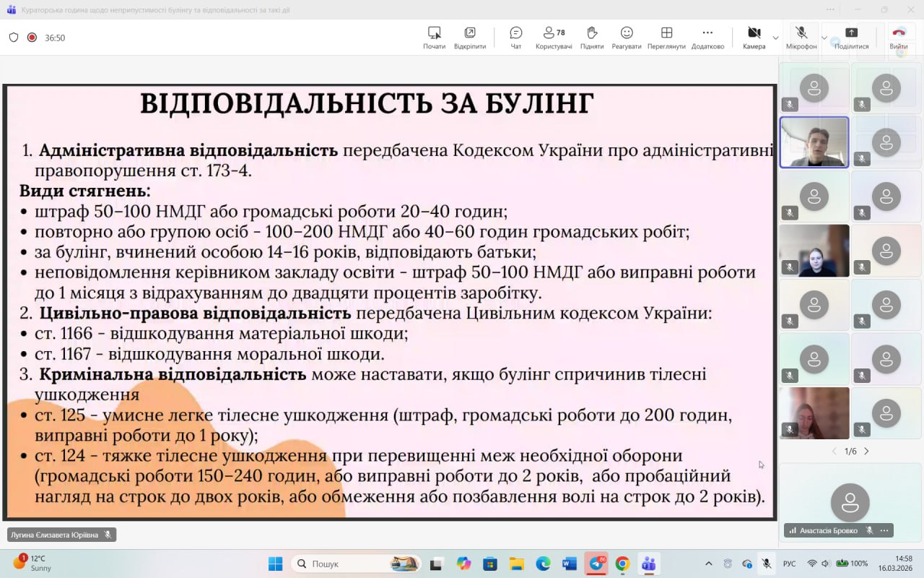924x578 pixels.
Task: Raise hand with the Підняти button
Action: [x=591, y=38]
